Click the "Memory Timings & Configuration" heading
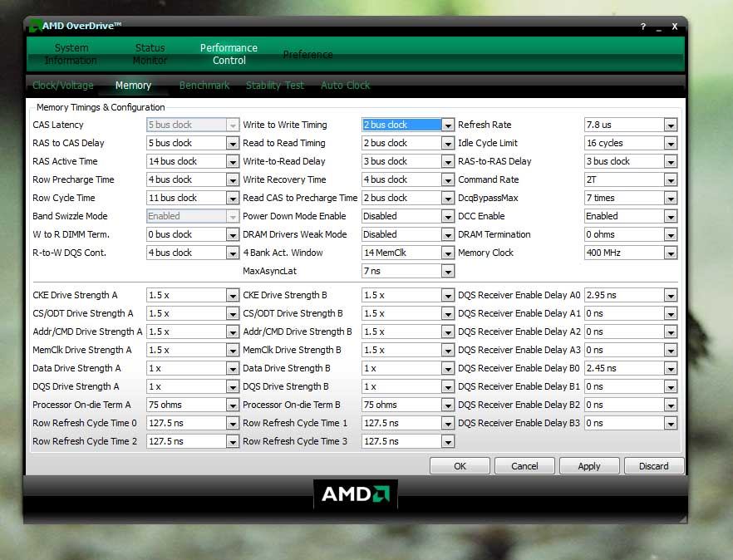Image resolution: width=733 pixels, height=560 pixels. [x=101, y=107]
